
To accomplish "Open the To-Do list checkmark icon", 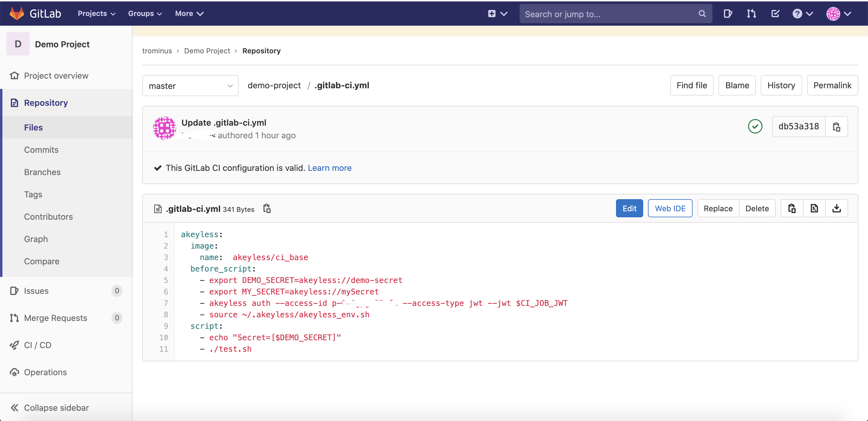I will coord(775,14).
